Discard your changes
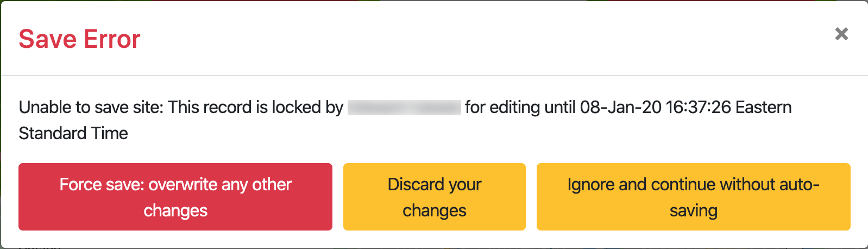Screen dimensions: 868x249 coord(434,197)
